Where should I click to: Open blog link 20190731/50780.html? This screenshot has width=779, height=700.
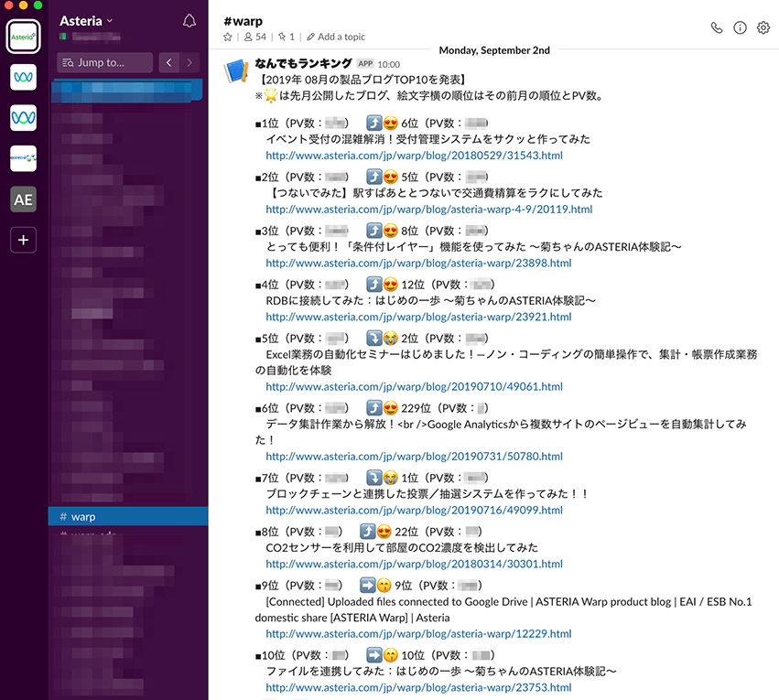tap(415, 457)
